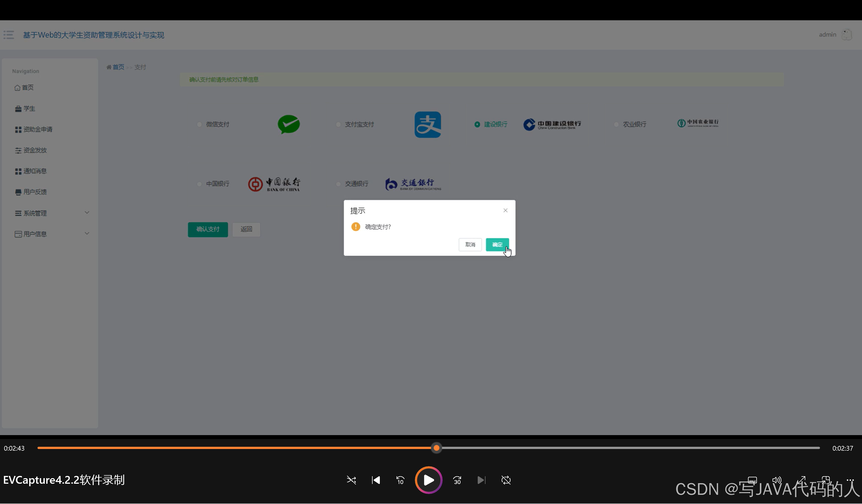Switch to mini player view
862x504 pixels.
[x=826, y=480]
